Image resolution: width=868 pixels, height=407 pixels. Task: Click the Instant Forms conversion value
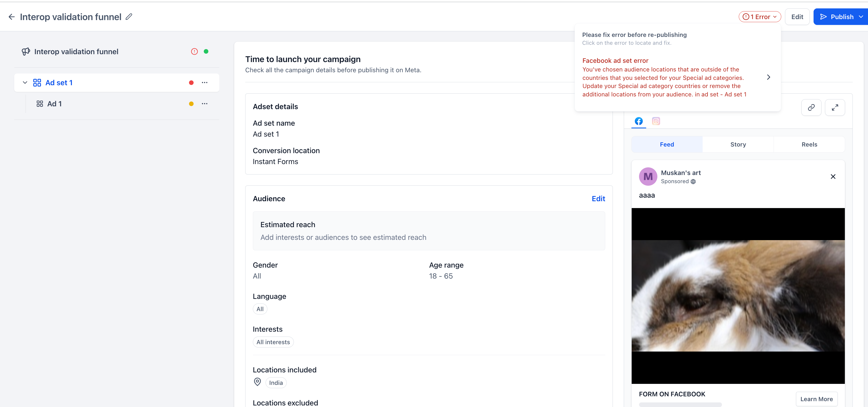(x=275, y=162)
